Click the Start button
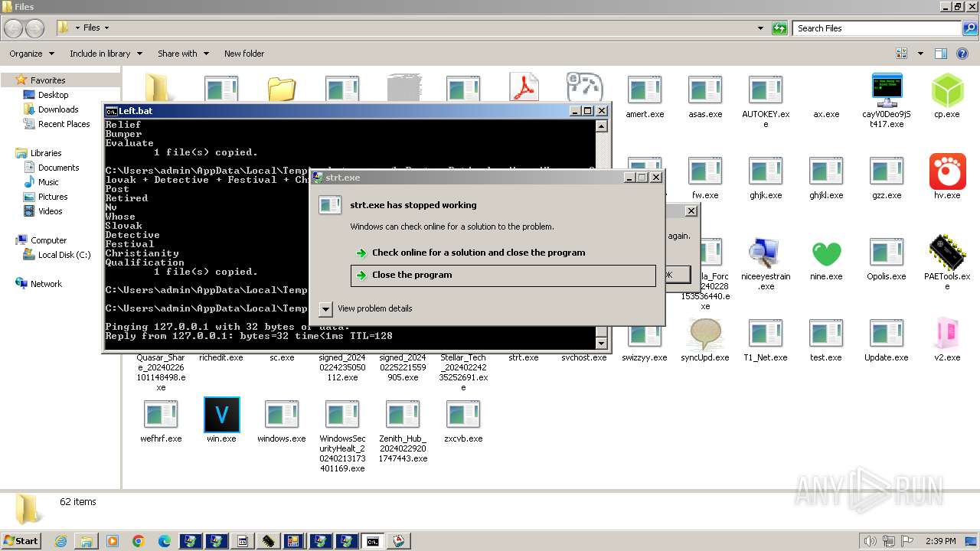 click(x=21, y=541)
